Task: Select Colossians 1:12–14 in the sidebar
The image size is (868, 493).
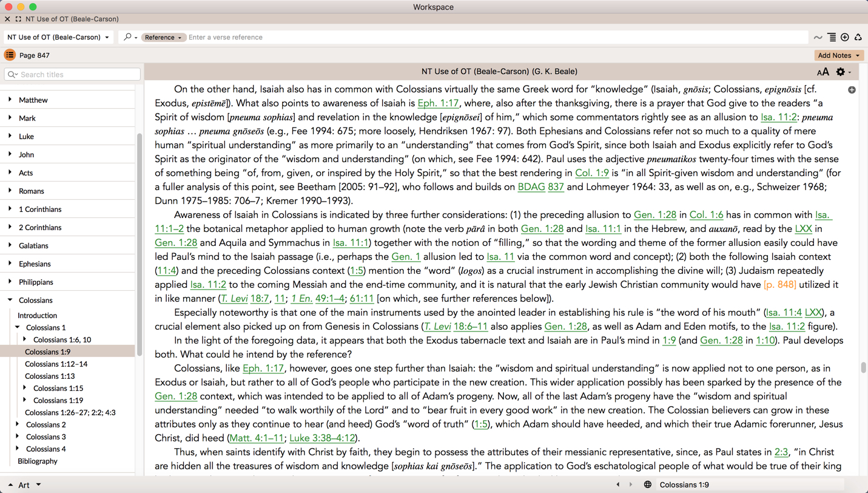Action: 56,364
